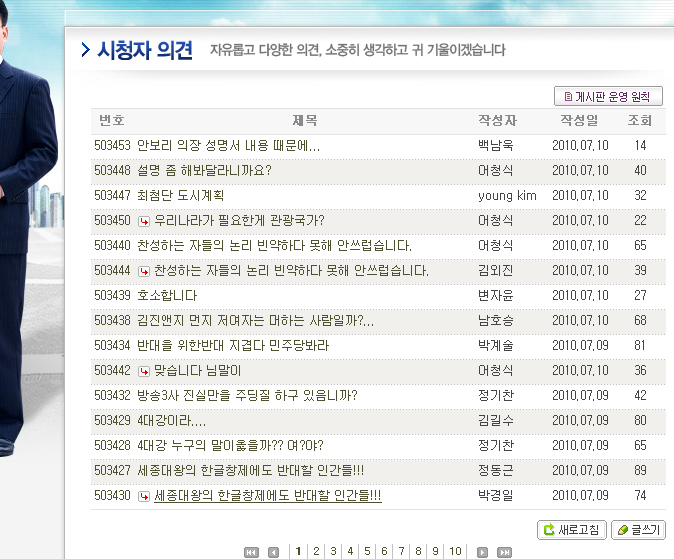Select page 2 in pagination

(x=316, y=551)
